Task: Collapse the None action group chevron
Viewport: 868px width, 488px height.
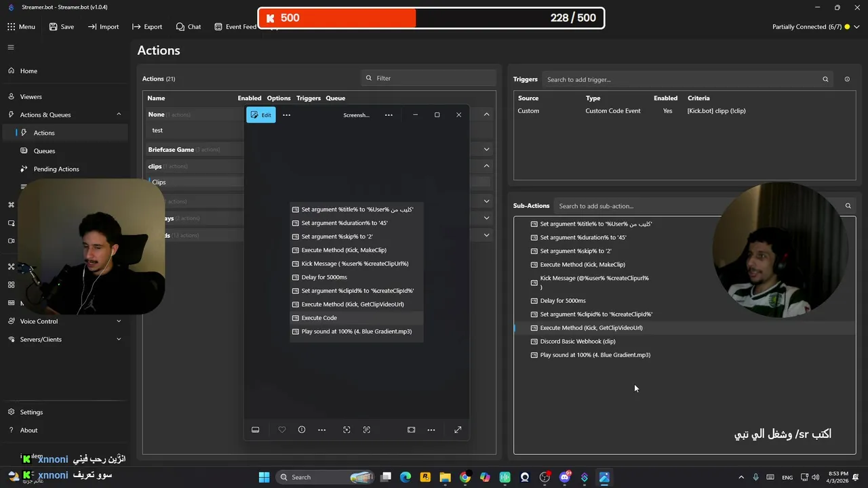Action: tap(486, 115)
